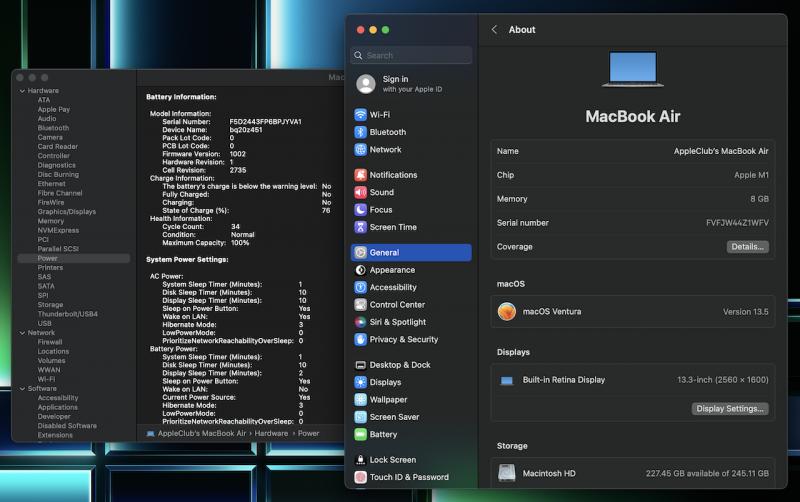Select Disabled Software in System Information
Screen dimensions: 800x502
coord(67,425)
